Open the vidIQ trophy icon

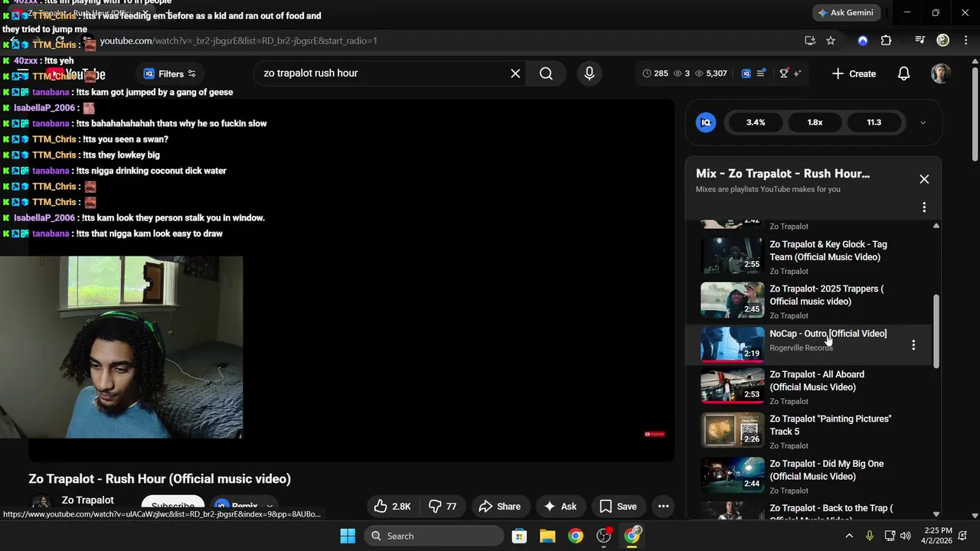783,73
